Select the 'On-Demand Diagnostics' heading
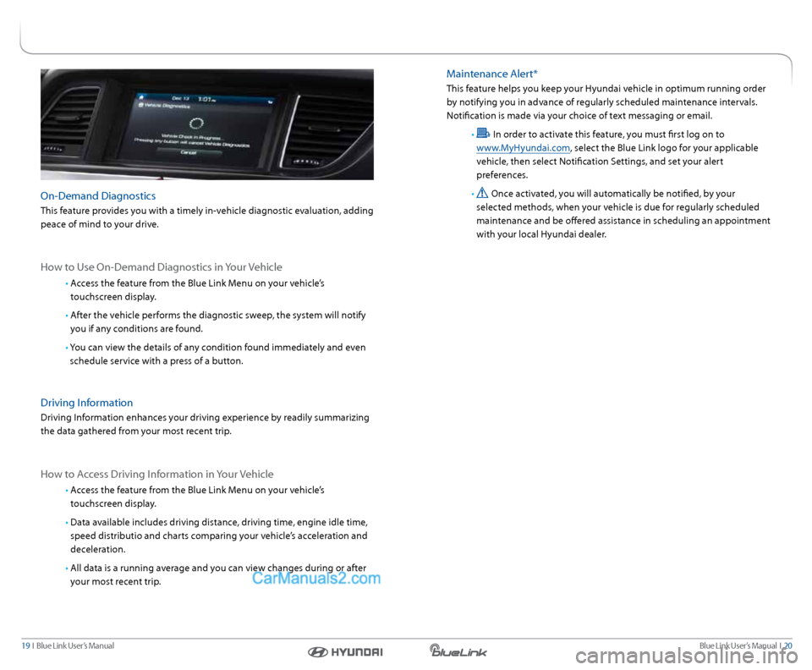812x670 pixels. pyautogui.click(x=98, y=196)
